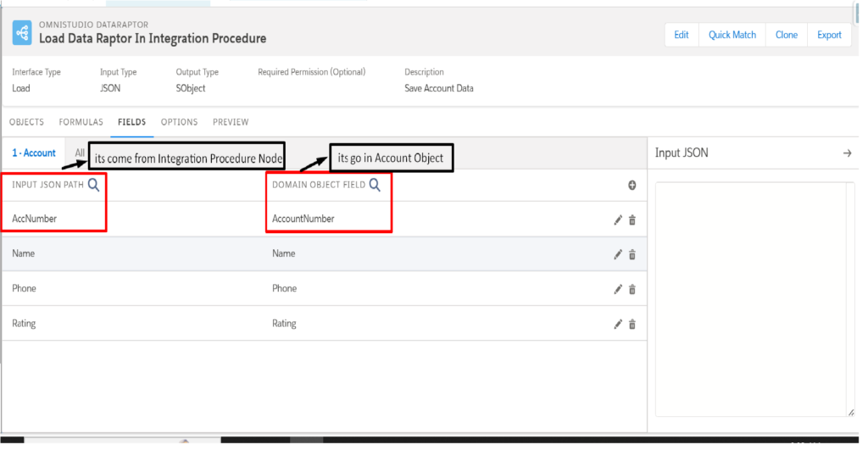This screenshot has height=450, width=868.
Task: Search the Input JSON Path column
Action: [93, 184]
